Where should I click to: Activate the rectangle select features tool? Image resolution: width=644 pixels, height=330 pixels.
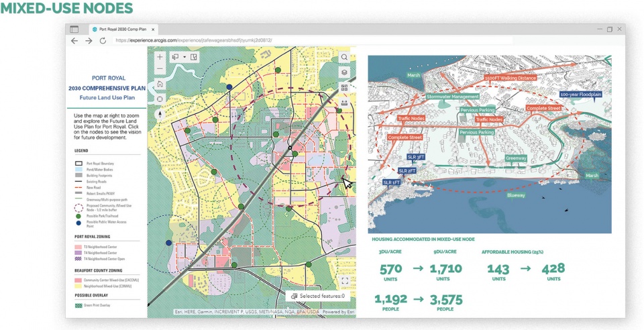176,57
